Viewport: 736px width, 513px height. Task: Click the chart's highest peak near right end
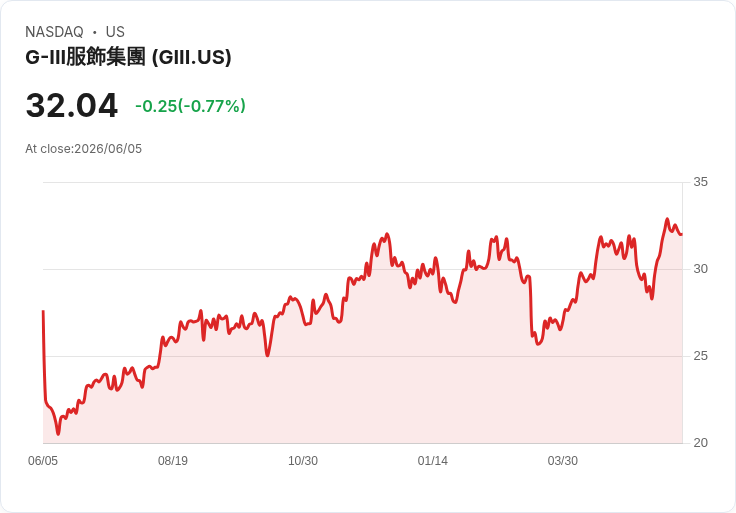[667, 219]
